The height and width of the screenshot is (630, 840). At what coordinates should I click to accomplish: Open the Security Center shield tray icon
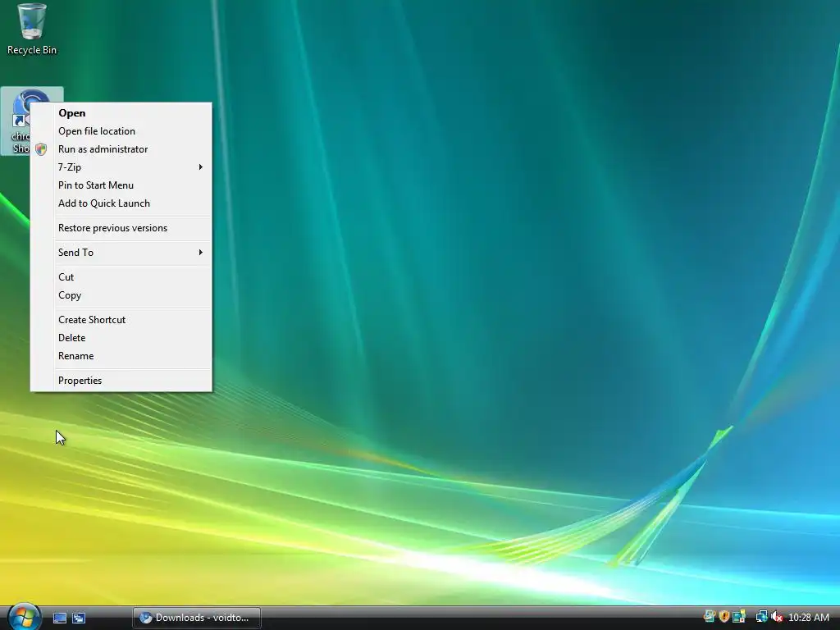tap(724, 617)
